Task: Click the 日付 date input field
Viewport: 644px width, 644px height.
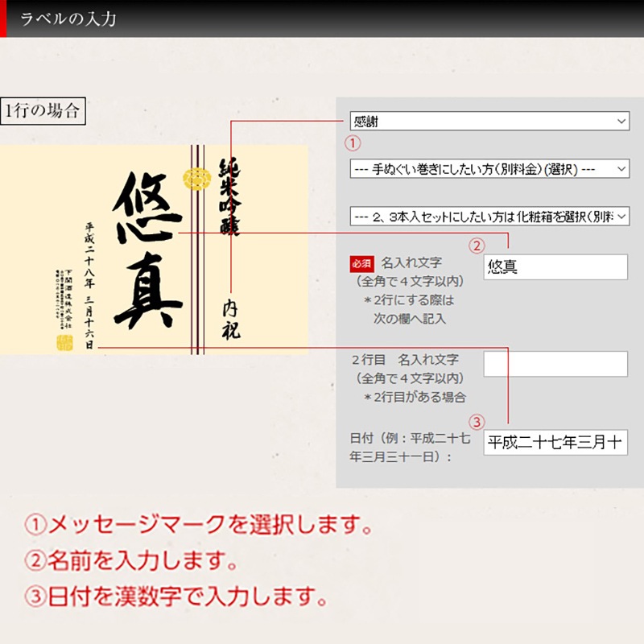Action: (555, 443)
